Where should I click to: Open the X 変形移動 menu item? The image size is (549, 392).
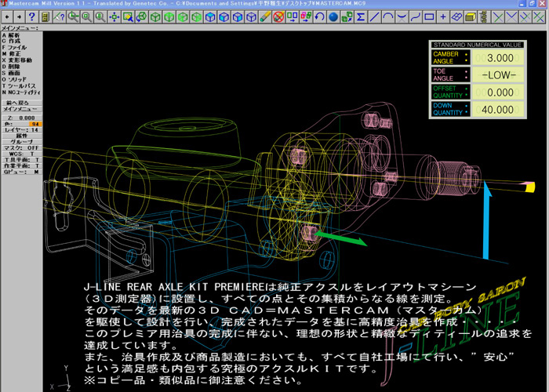pos(16,60)
